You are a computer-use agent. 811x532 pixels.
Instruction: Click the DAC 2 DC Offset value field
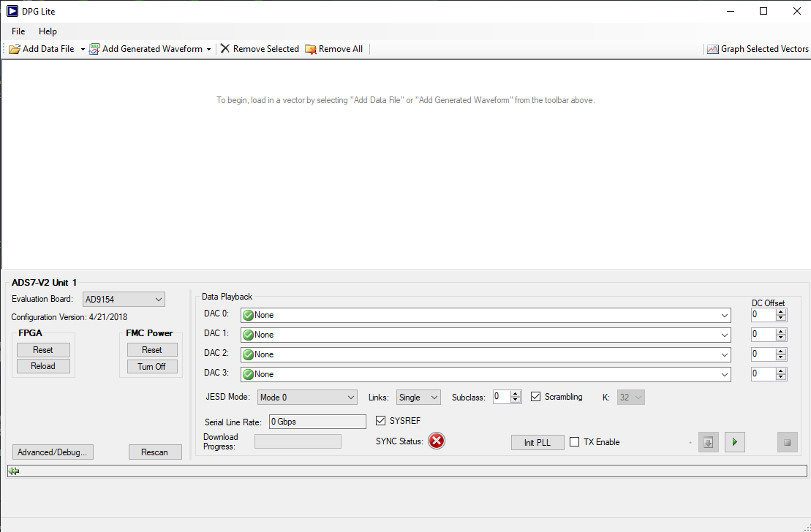pyautogui.click(x=763, y=354)
